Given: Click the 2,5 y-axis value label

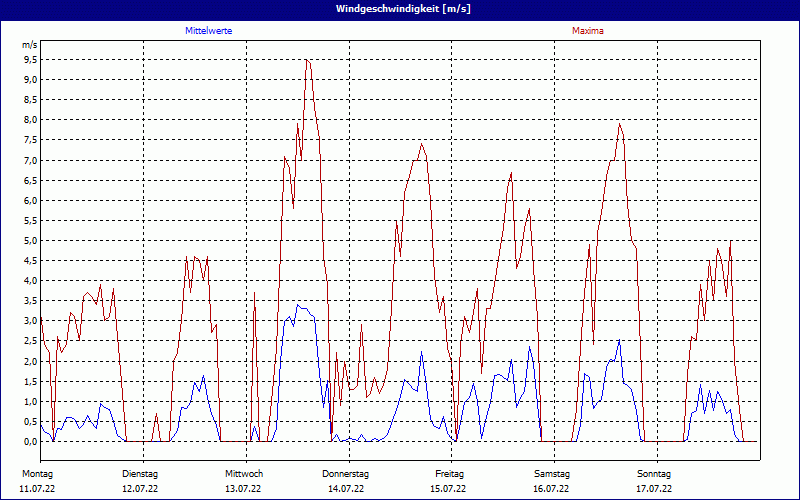Looking at the screenshot, I should tap(30, 341).
